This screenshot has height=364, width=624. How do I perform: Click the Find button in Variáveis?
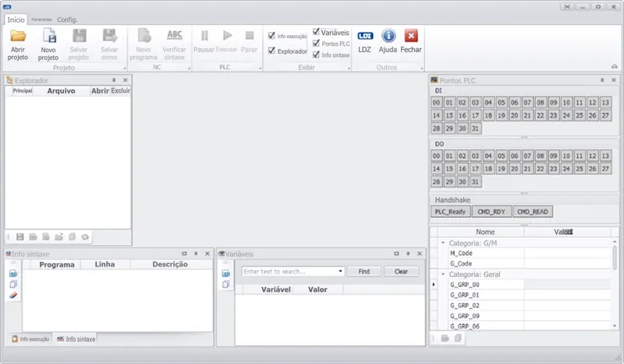click(364, 271)
